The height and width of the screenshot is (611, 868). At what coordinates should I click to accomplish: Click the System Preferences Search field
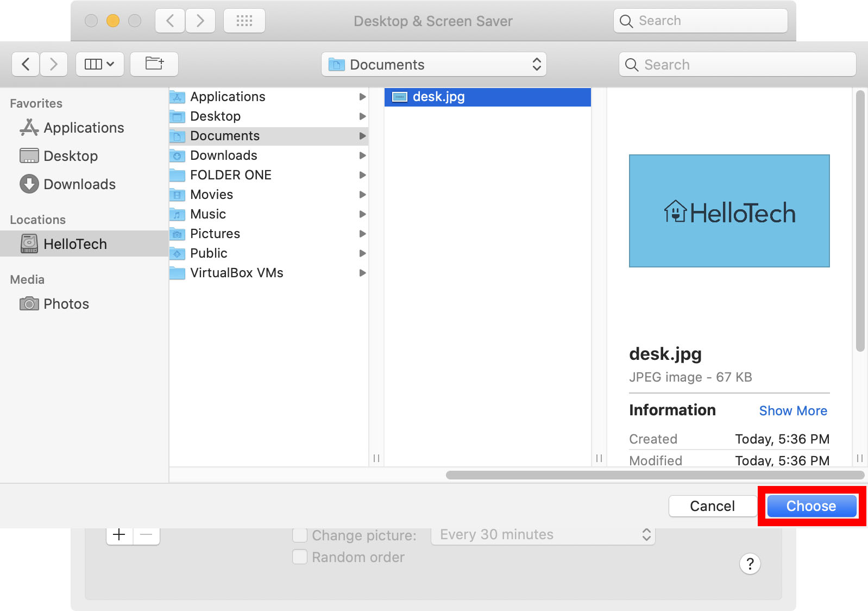tap(700, 21)
